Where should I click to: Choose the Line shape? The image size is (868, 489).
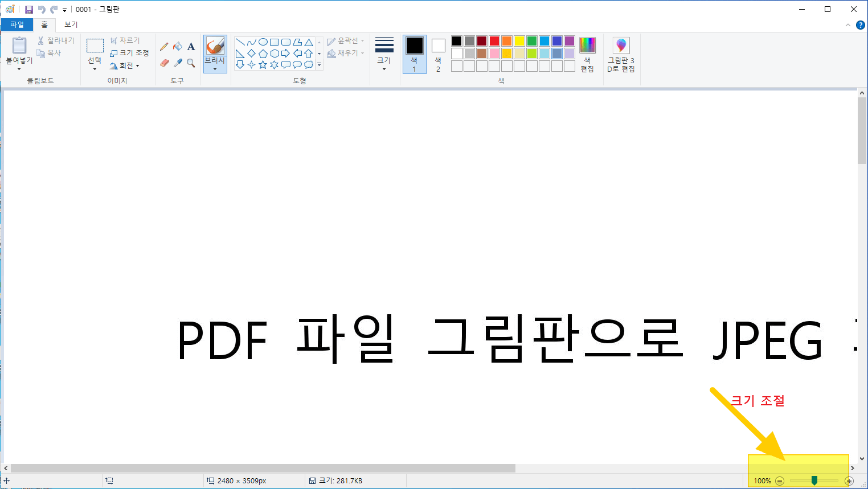coord(240,42)
